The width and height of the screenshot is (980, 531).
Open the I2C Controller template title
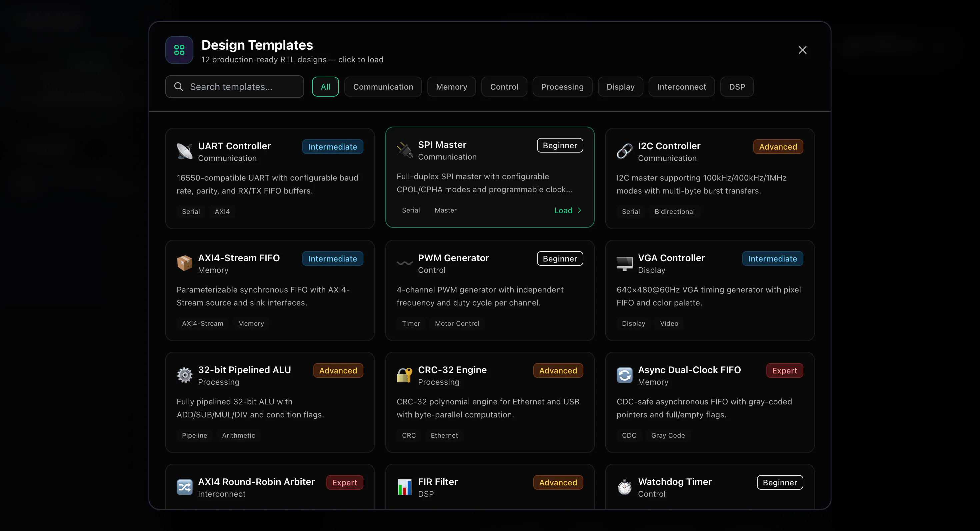coord(669,146)
